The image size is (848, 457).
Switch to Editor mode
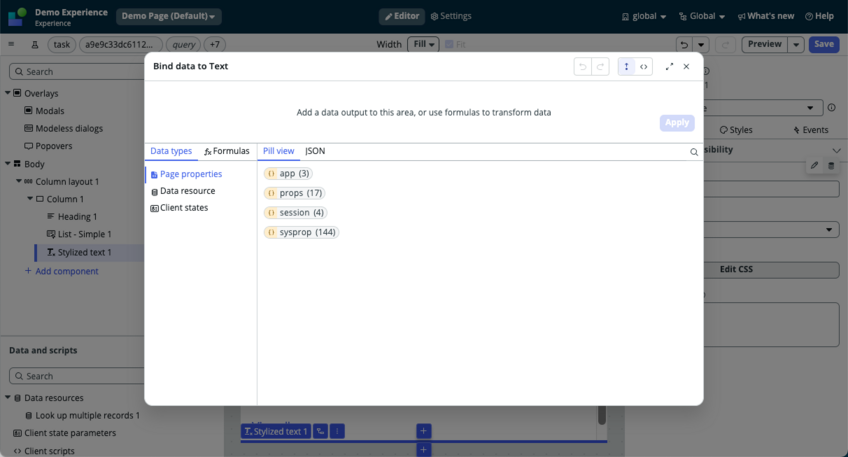[402, 16]
